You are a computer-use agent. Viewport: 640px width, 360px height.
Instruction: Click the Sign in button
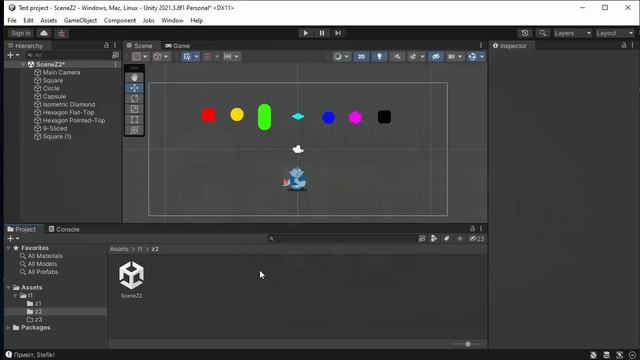click(21, 33)
